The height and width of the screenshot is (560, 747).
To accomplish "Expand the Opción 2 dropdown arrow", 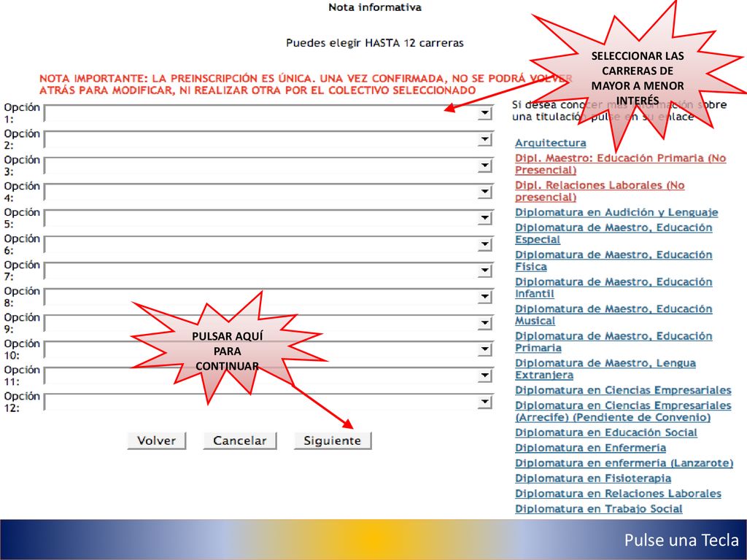I will 484,139.
